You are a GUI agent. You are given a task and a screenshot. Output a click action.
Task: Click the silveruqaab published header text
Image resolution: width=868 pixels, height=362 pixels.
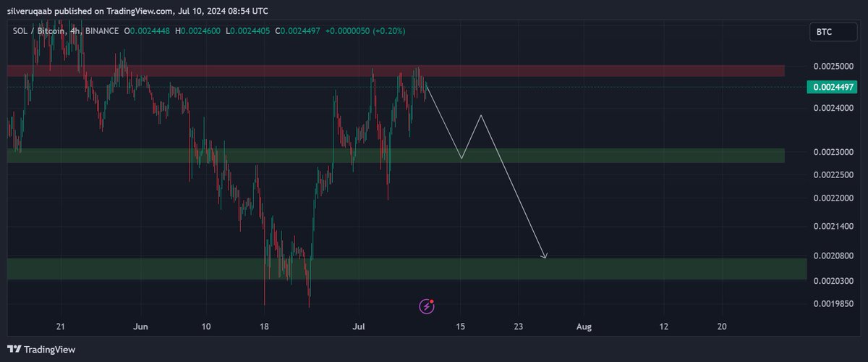click(137, 11)
